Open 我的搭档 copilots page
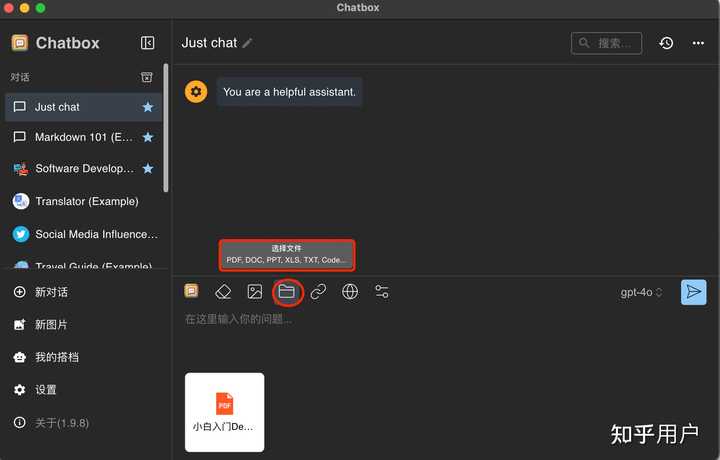Viewport: 720px width, 460px height. [x=46, y=357]
